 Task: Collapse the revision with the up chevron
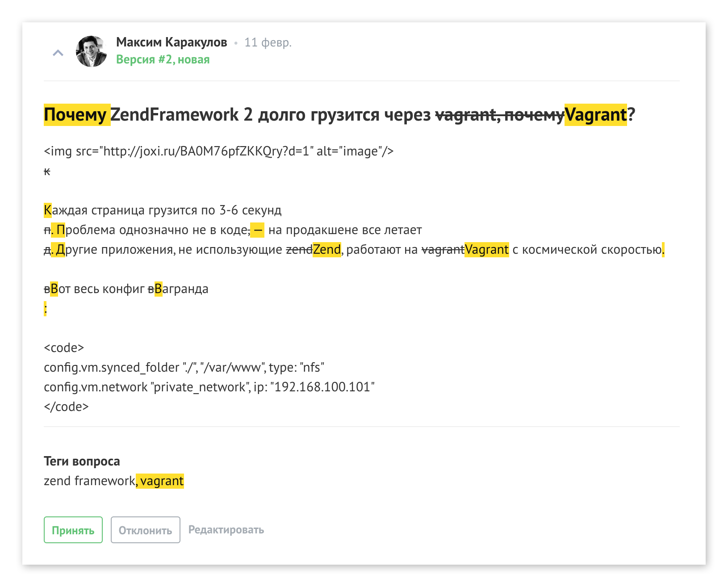click(x=58, y=53)
